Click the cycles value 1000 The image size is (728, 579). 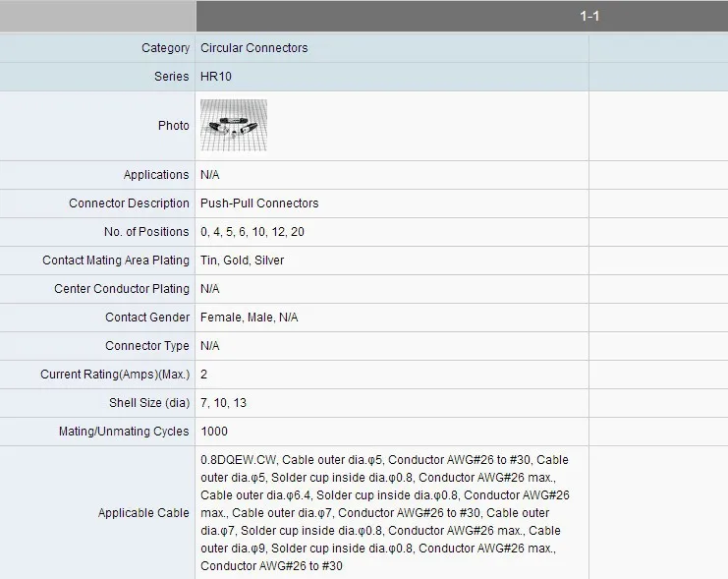click(214, 432)
